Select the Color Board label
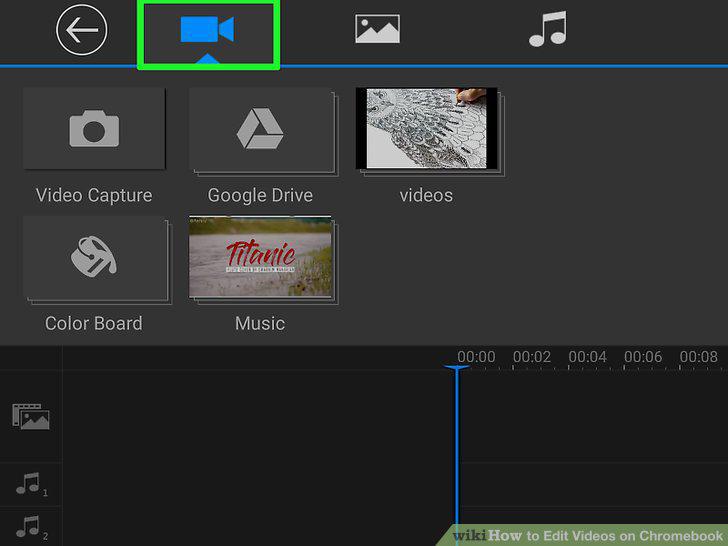 (x=94, y=324)
